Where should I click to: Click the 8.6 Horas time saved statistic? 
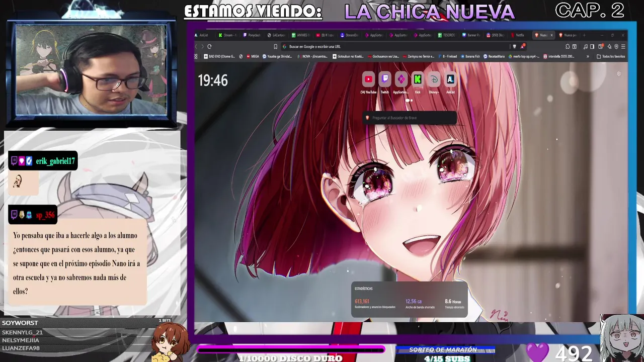click(x=453, y=302)
